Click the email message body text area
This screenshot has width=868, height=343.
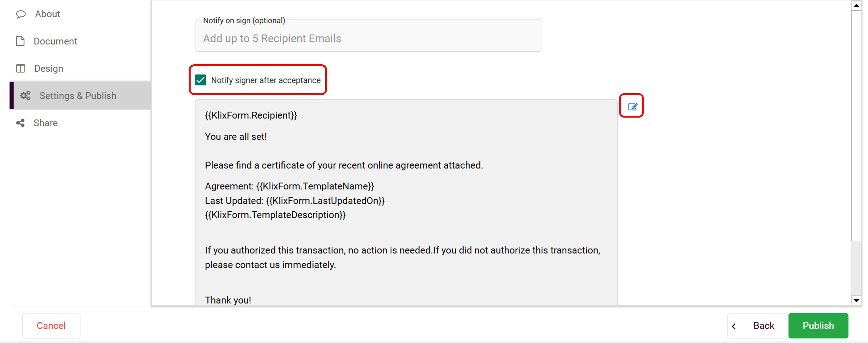point(406,202)
